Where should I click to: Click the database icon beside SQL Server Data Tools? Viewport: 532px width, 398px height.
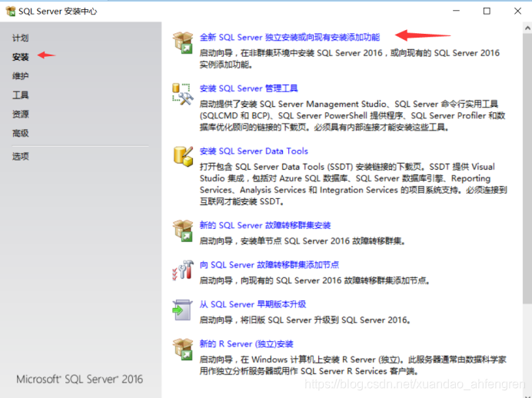click(183, 156)
